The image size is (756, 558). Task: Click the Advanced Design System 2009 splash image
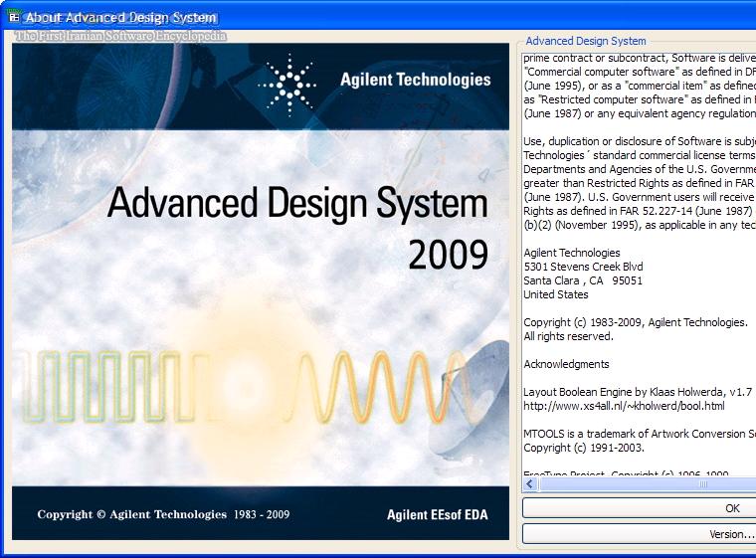[x=261, y=291]
